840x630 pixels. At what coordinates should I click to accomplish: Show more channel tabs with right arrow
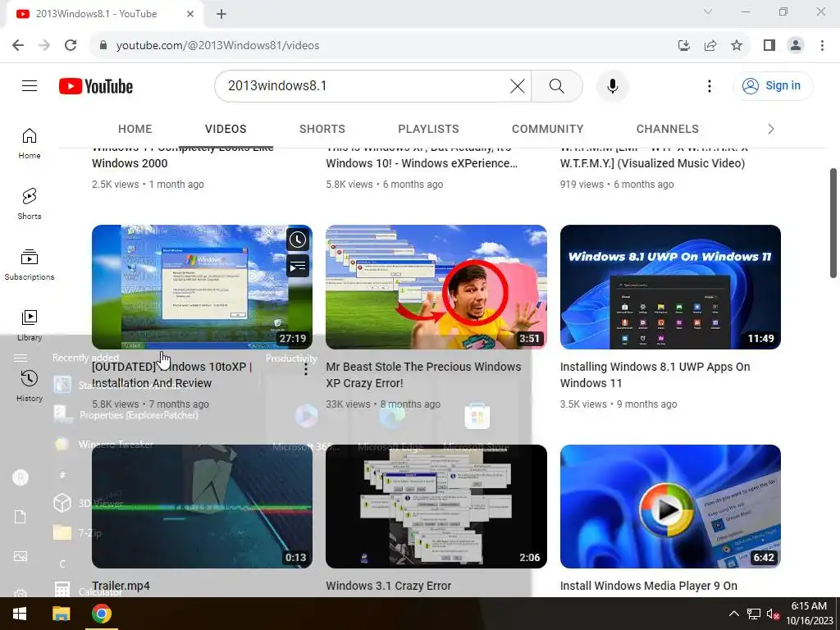click(770, 129)
